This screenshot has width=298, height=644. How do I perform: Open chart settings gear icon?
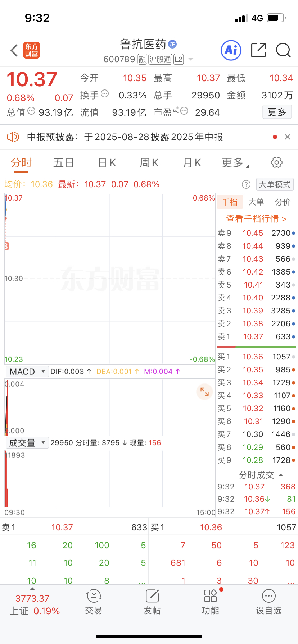point(276,162)
